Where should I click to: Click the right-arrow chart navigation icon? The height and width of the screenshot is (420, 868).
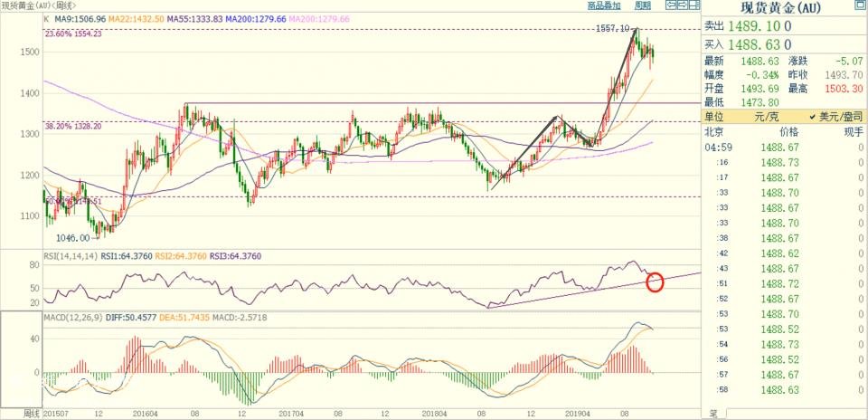[681, 5]
